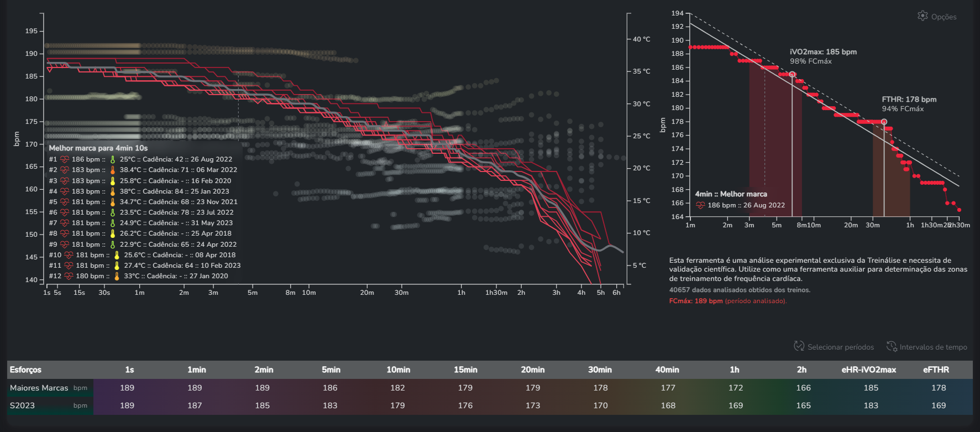Click the FCmáx: 189 bpm red text
The image size is (980, 432).
(696, 301)
